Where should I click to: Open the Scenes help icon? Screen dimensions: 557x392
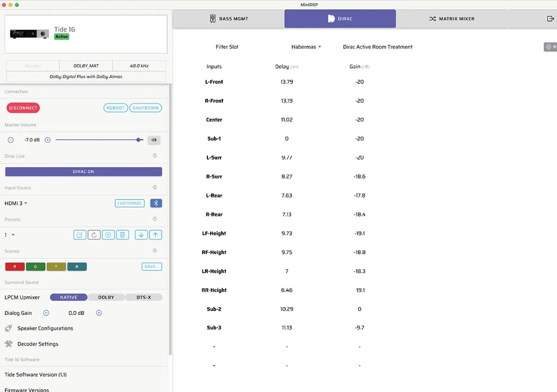[155, 251]
